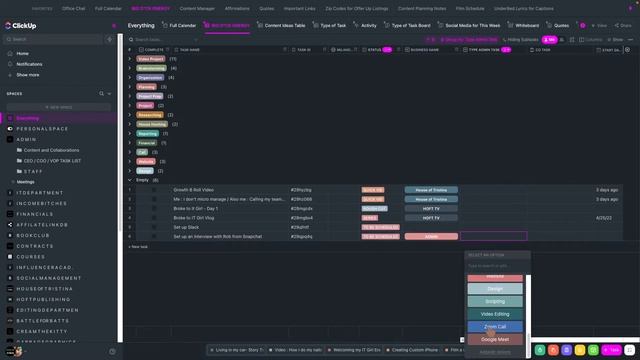Collapse the sidebar with the magenta arrow icon

(114, 26)
